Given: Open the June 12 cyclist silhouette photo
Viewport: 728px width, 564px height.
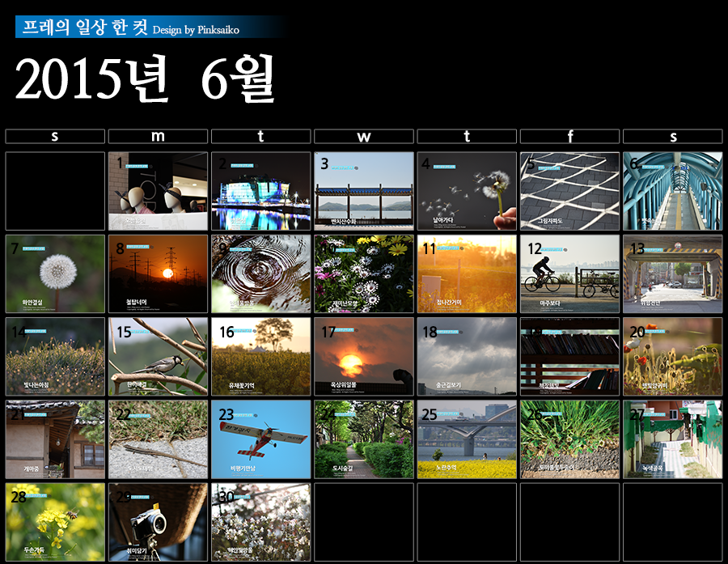Looking at the screenshot, I should [x=569, y=274].
